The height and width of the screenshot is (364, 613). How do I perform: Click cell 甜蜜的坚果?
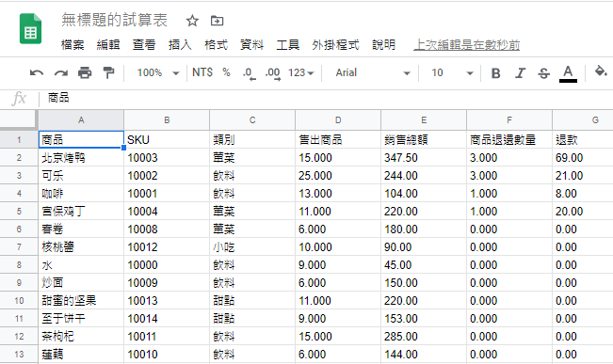[81, 300]
